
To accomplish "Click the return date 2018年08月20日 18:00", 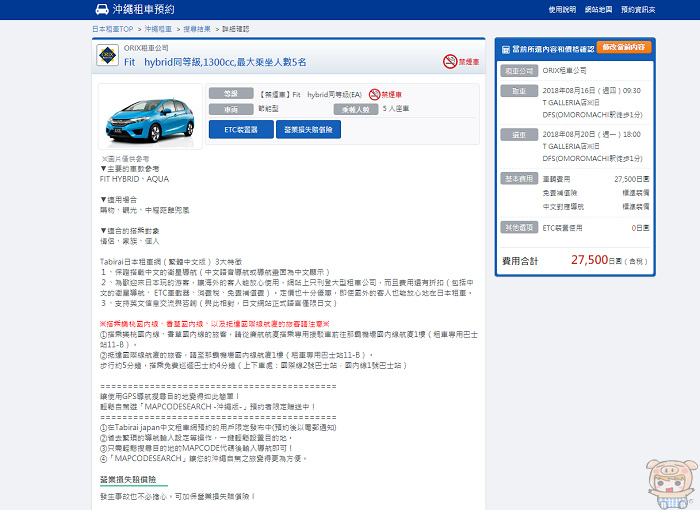I will (x=592, y=134).
